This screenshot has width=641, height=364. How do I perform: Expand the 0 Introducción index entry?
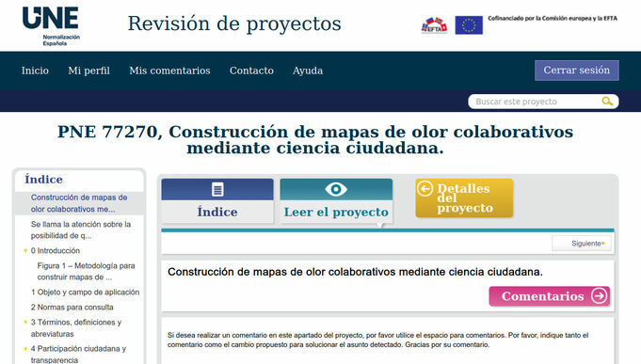tap(25, 250)
